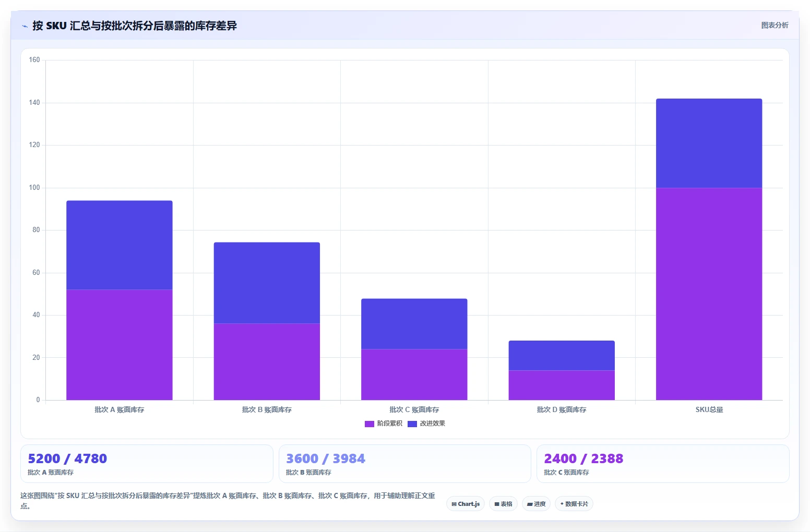Click the description paragraph starting 这张图围绕
This screenshot has width=810, height=532.
coord(228,501)
